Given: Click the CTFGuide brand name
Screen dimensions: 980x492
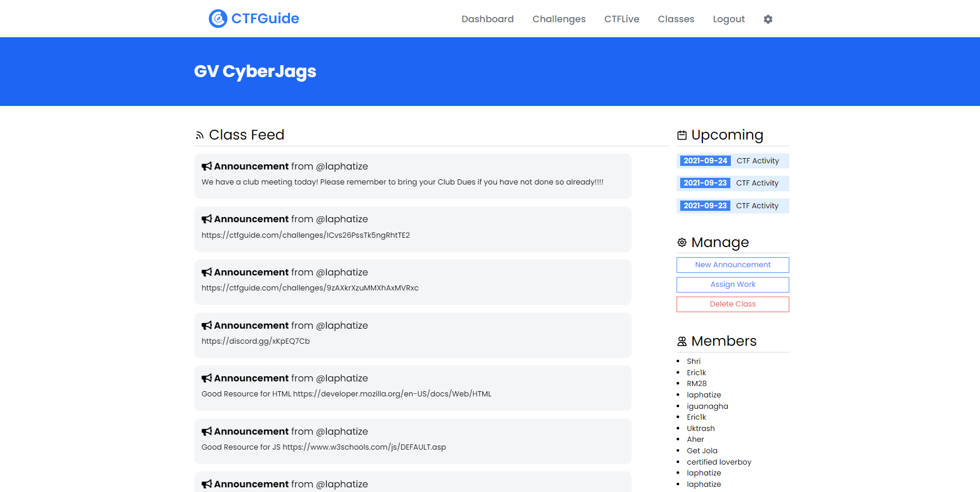Looking at the screenshot, I should click(x=265, y=19).
